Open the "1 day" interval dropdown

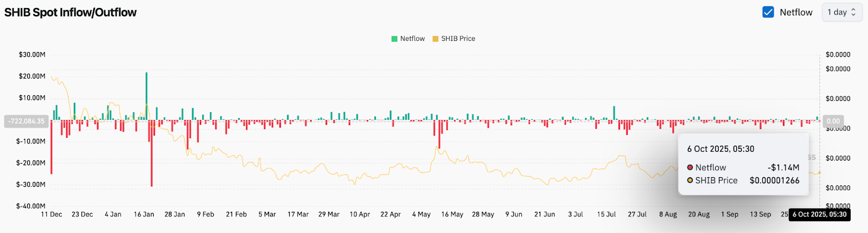(841, 12)
